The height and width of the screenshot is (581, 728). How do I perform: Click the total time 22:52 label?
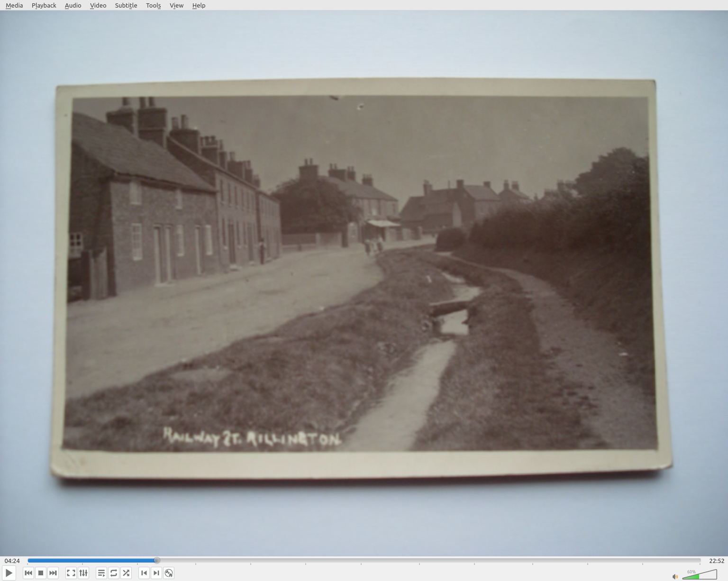click(x=716, y=561)
